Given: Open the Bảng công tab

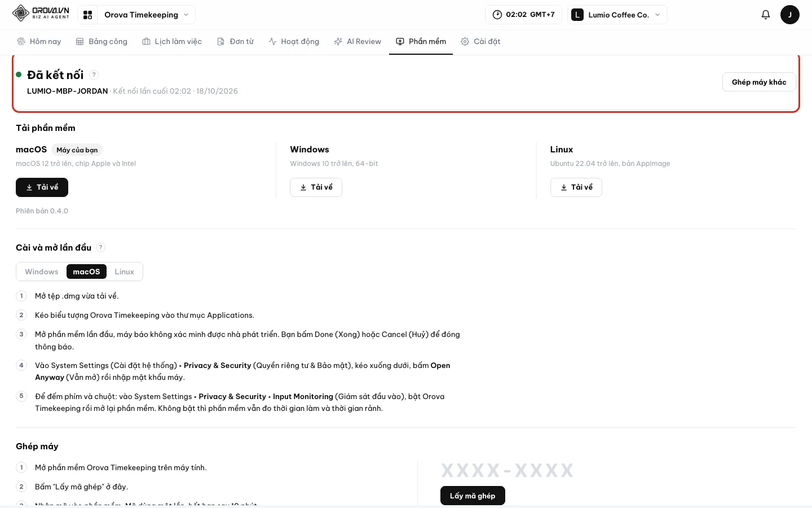Looking at the screenshot, I should [x=101, y=42].
